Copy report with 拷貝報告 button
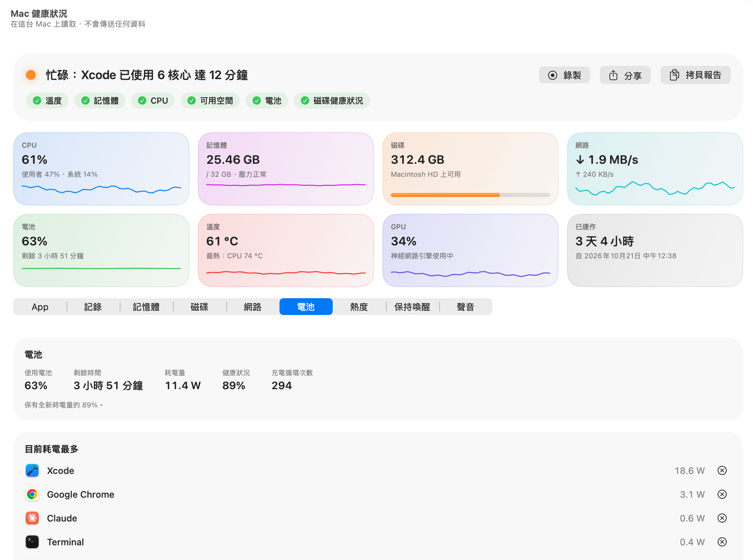 (696, 75)
